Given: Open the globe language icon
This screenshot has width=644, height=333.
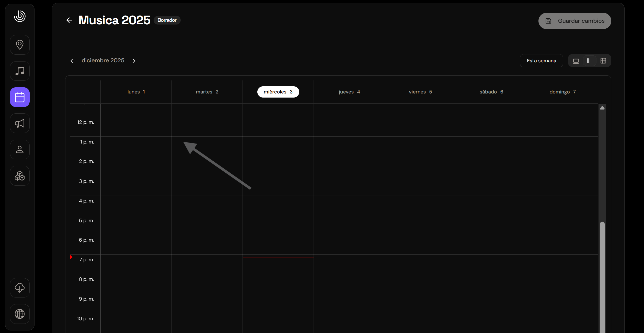Looking at the screenshot, I should coord(20,314).
